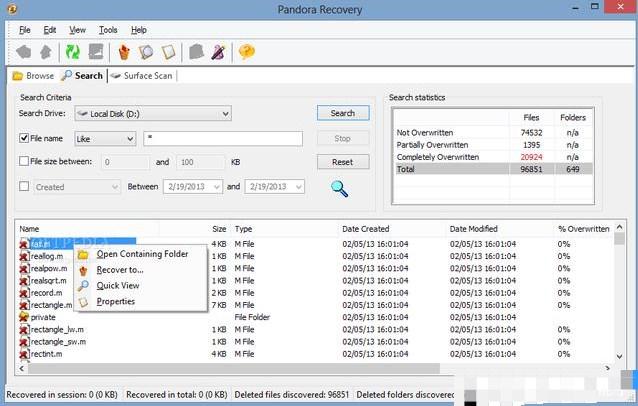Viewport: 638px width, 406px height.
Task: Click the file icon beside rectint.m
Action: (x=24, y=354)
